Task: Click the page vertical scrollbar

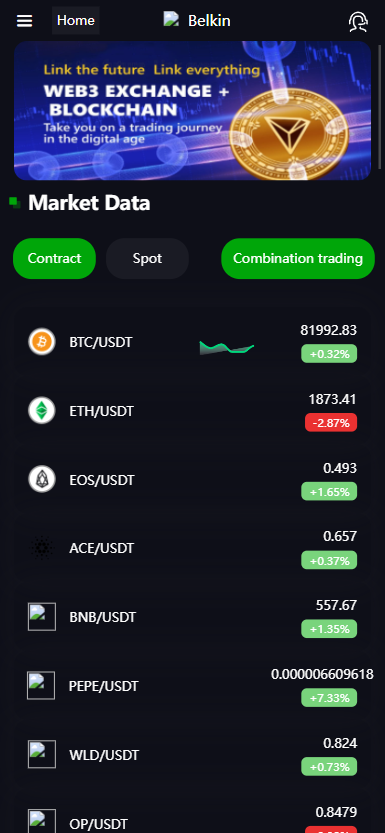Action: [380, 106]
